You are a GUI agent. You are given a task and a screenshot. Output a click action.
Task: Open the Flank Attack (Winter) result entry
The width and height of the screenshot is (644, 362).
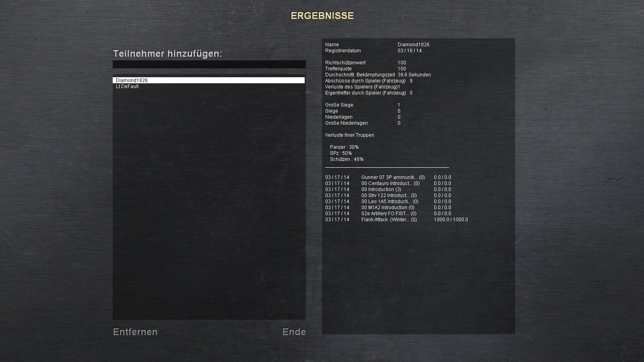pyautogui.click(x=389, y=220)
